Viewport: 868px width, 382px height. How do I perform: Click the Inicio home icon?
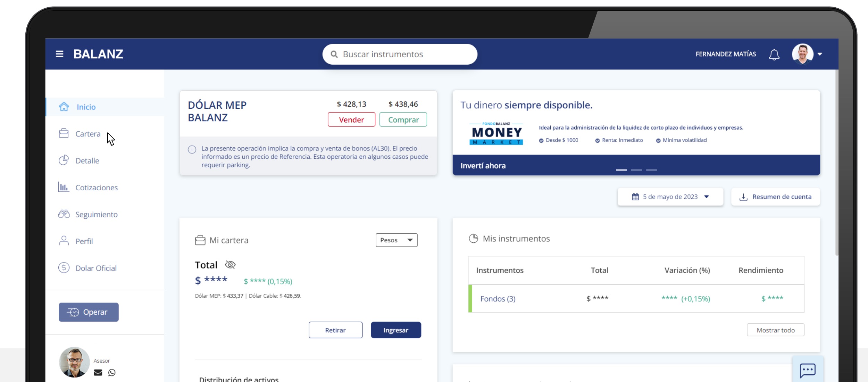pos(64,107)
